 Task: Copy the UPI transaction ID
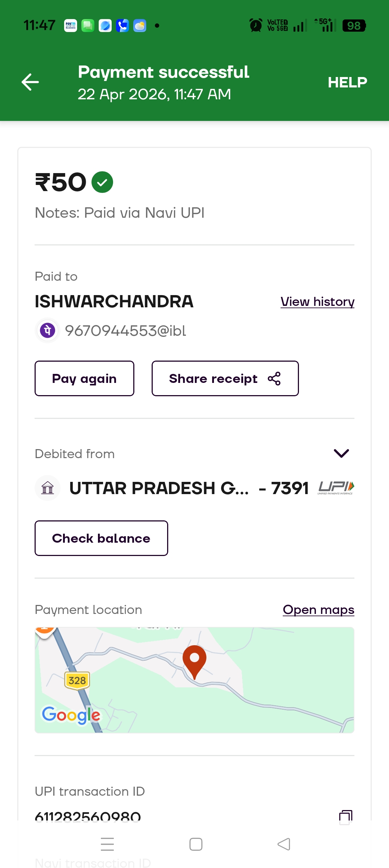[345, 817]
